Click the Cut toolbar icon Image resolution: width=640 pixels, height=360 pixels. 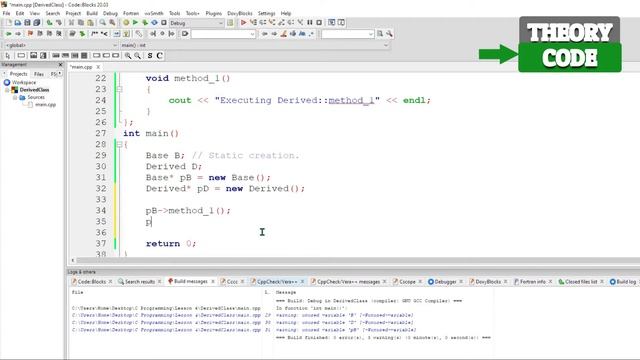click(71, 23)
